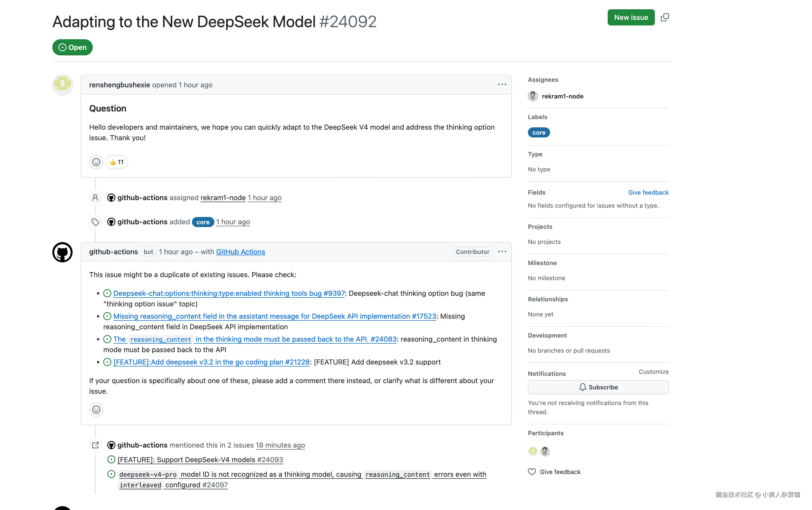This screenshot has height=510, width=812.
Task: Click renshengbushexie's avatar thumbnail
Action: click(x=62, y=85)
